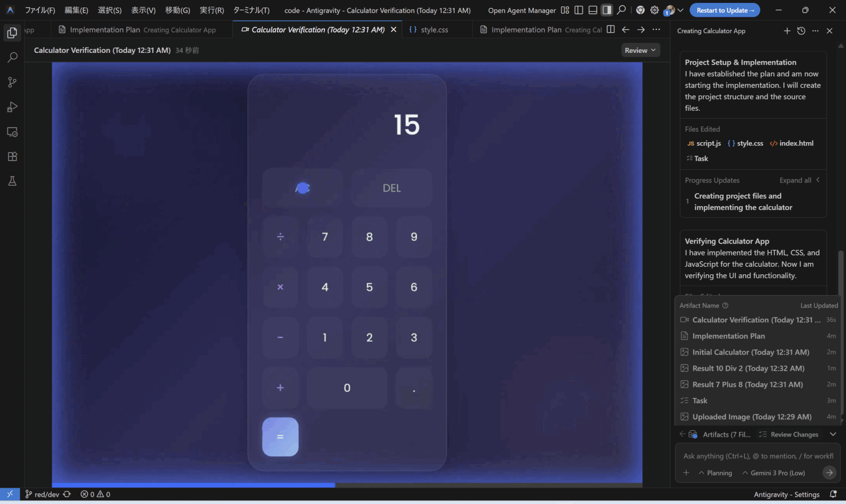The width and height of the screenshot is (846, 504).
Task: Open the ターミナル(T) menu
Action: point(251,10)
